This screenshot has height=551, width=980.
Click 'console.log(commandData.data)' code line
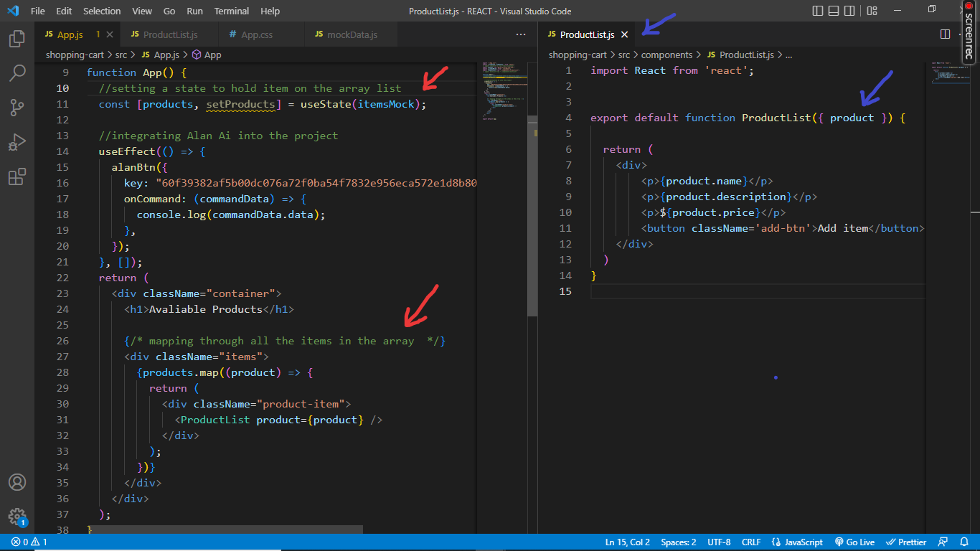(x=231, y=215)
